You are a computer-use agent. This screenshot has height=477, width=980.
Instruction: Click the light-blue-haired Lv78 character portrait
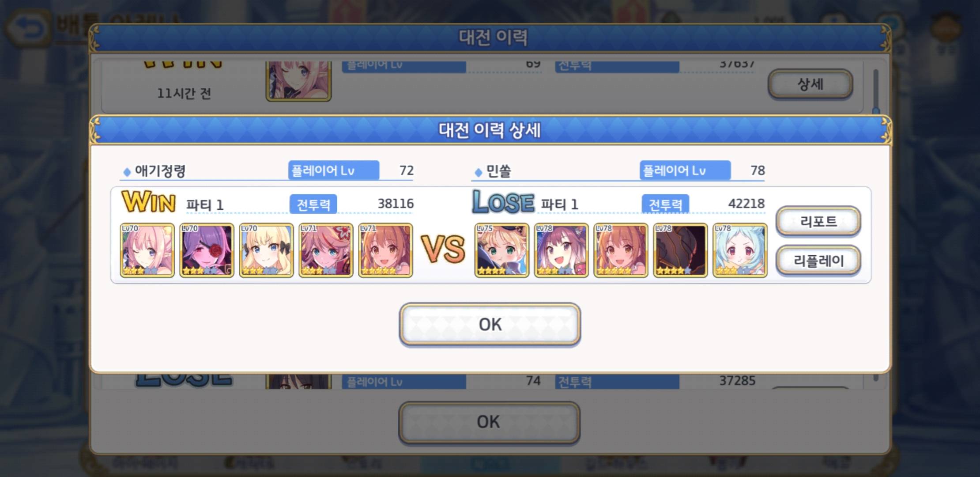pos(740,250)
